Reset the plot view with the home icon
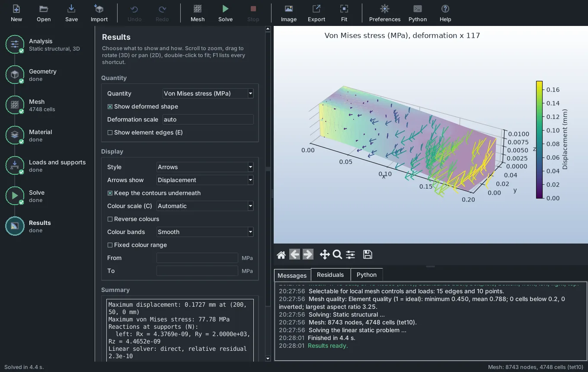This screenshot has width=588, height=372. coord(281,255)
